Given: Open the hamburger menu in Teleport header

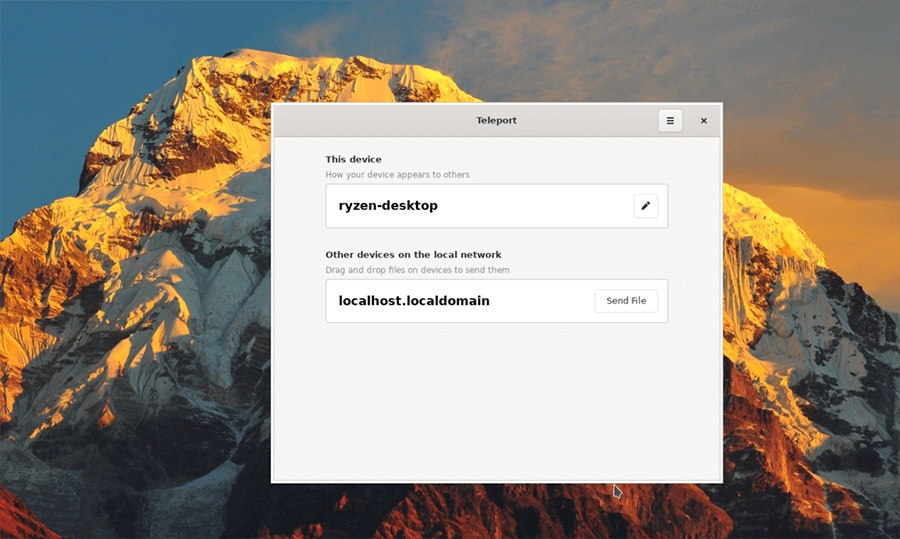Looking at the screenshot, I should click(x=670, y=120).
